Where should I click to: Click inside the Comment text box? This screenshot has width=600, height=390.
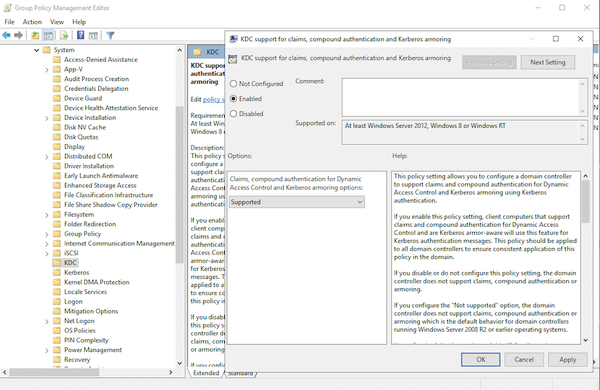460,97
